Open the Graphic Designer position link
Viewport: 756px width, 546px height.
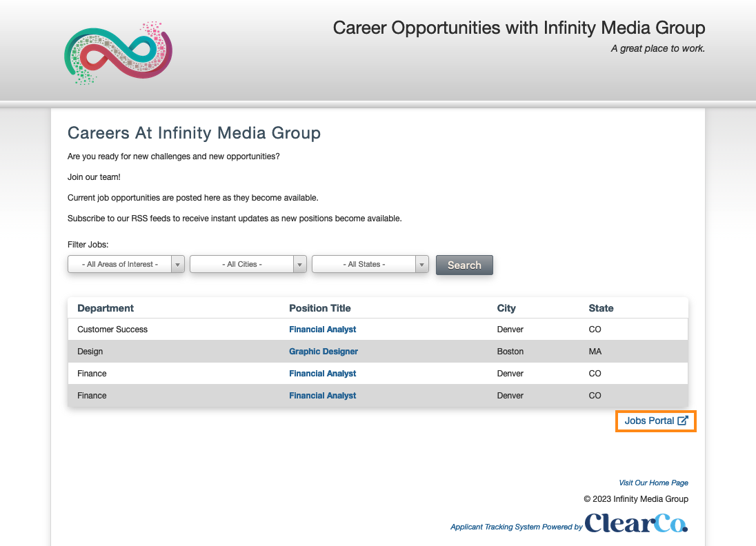(x=324, y=352)
